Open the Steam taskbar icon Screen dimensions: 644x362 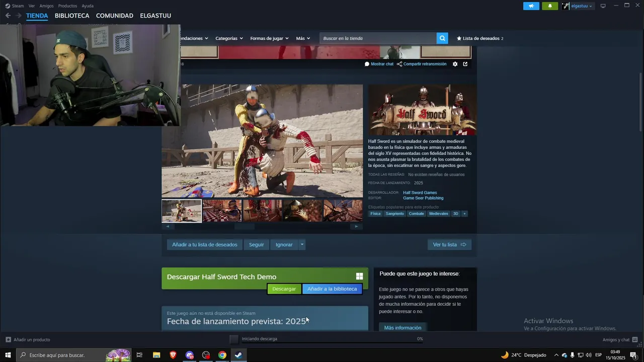pos(238,355)
